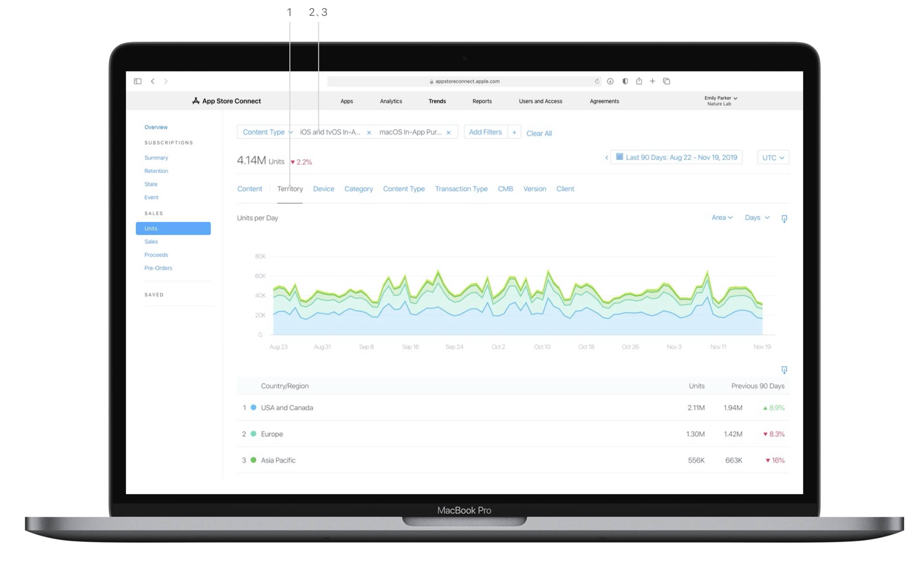Switch to the Device tab
924x567 pixels.
[323, 189]
